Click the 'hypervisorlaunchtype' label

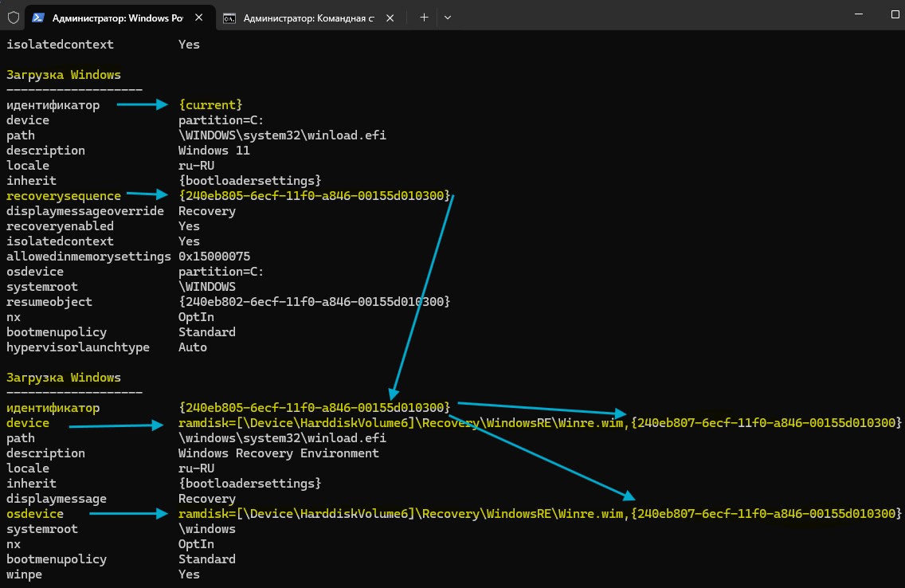click(78, 347)
